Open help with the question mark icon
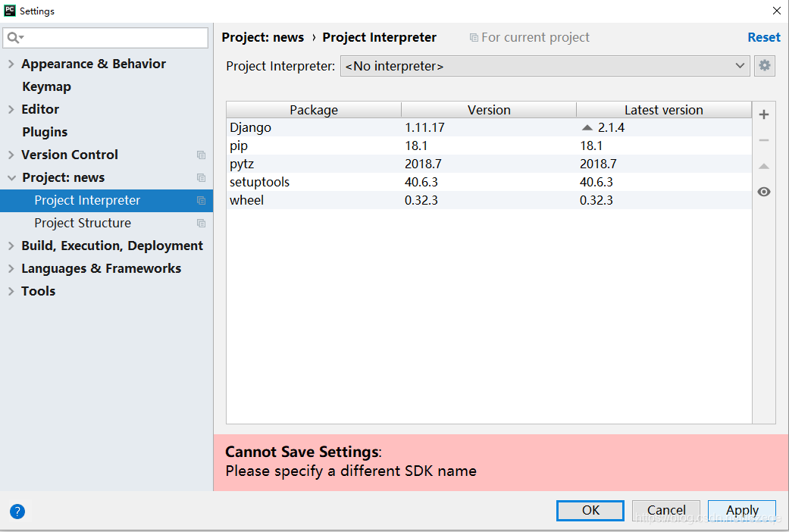This screenshot has width=789, height=532. (x=17, y=511)
